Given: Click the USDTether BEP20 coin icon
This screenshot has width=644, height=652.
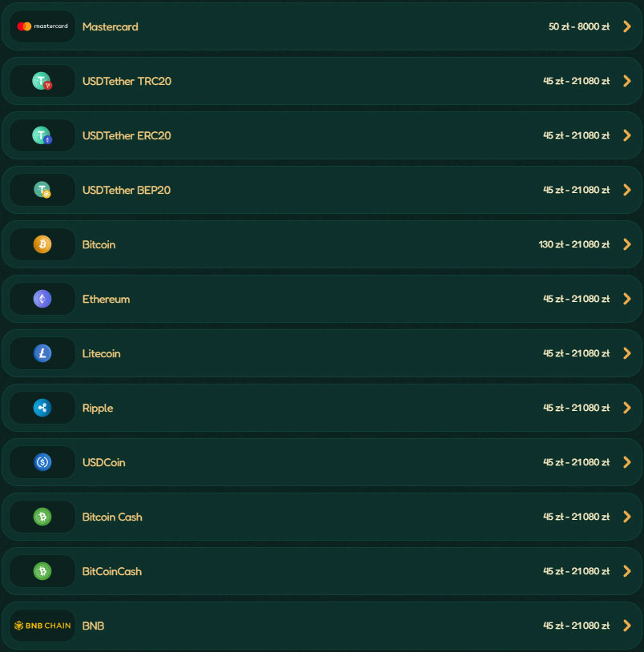Looking at the screenshot, I should [42, 190].
